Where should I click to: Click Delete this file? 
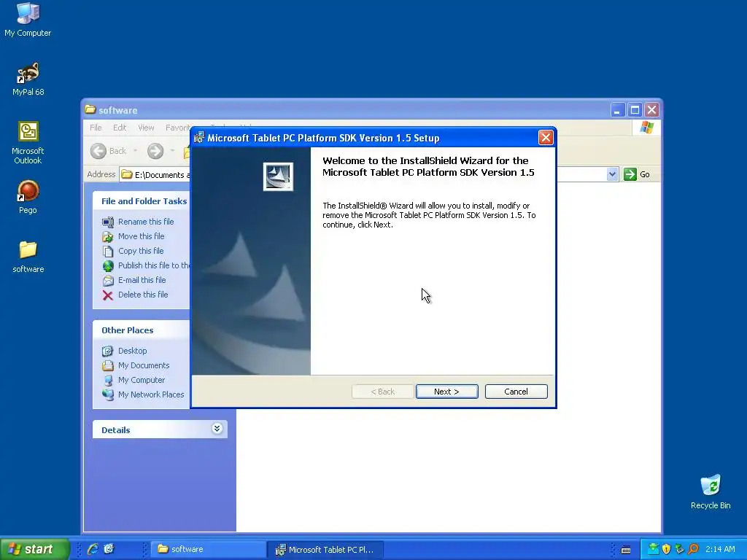(x=143, y=295)
